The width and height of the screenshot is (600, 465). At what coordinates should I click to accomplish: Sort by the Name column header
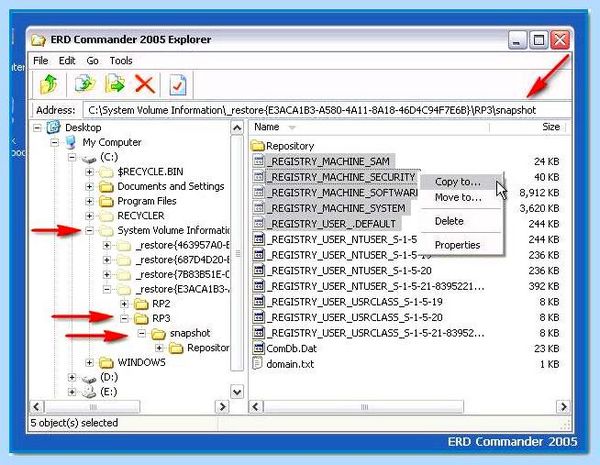pyautogui.click(x=369, y=127)
